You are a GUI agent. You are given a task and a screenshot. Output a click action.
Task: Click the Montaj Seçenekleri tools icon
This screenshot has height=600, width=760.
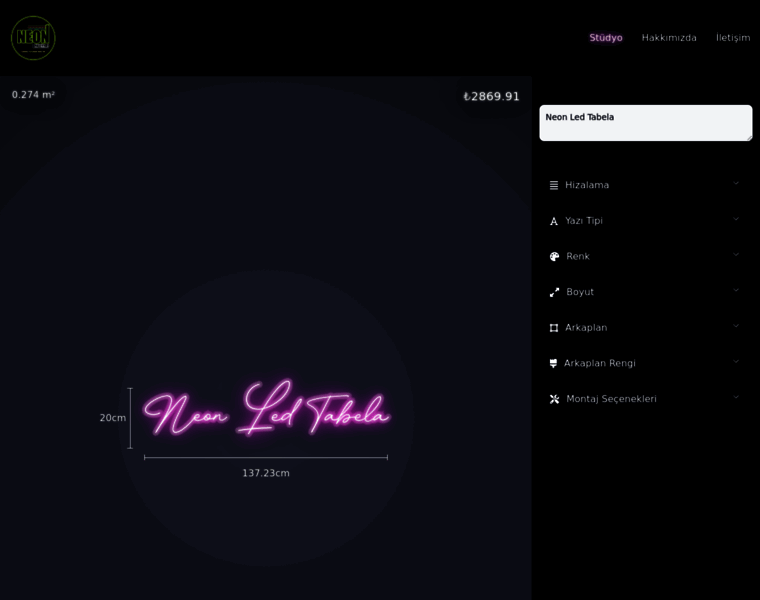pyautogui.click(x=554, y=399)
